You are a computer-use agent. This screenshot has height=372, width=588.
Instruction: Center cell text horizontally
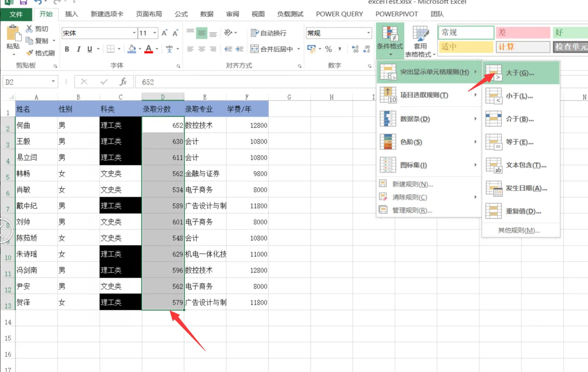(202, 49)
